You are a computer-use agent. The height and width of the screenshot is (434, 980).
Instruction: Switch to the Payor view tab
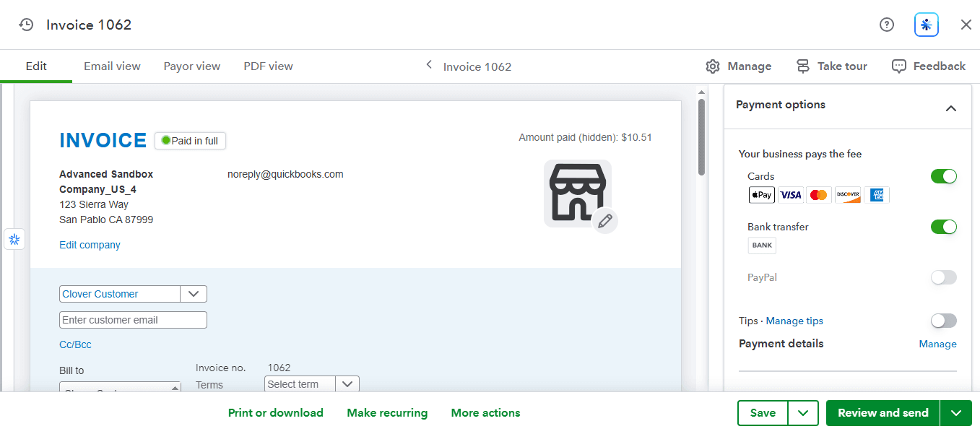pyautogui.click(x=192, y=66)
